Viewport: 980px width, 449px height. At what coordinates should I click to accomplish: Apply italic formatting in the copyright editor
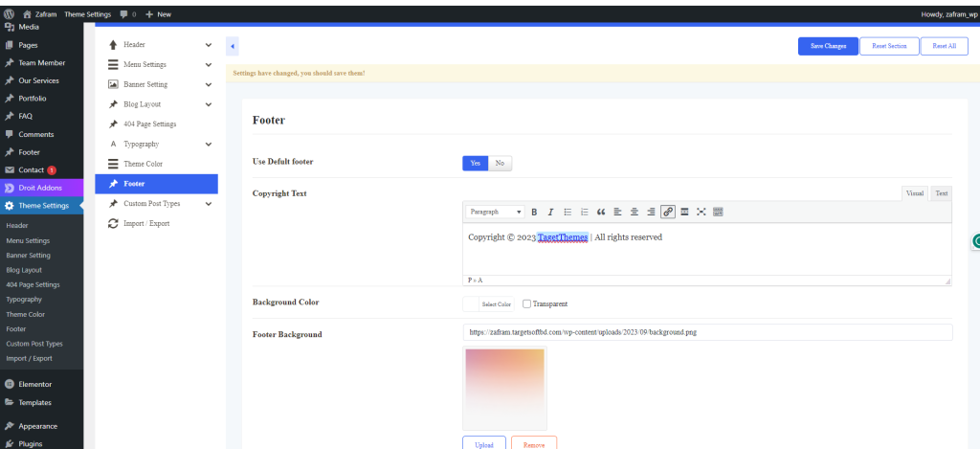[x=550, y=212]
